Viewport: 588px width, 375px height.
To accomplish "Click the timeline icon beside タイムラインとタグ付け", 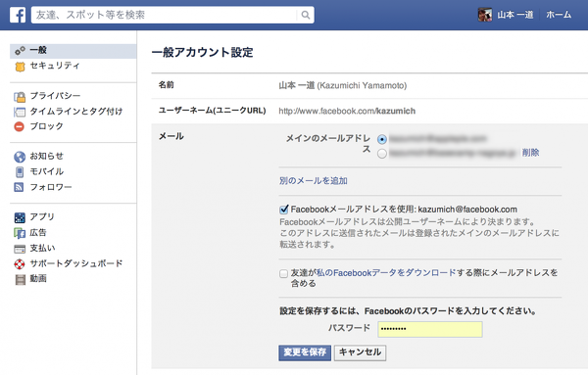I will pos(20,112).
